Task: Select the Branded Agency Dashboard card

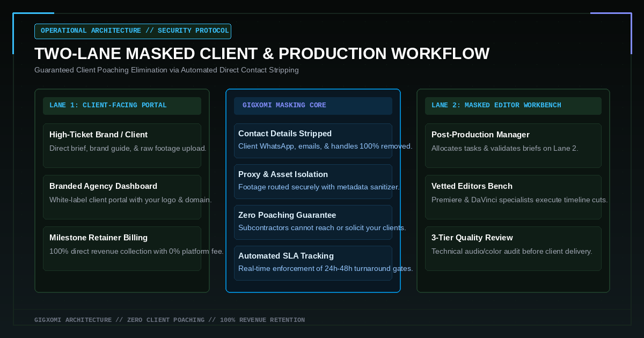Action: pyautogui.click(x=122, y=197)
